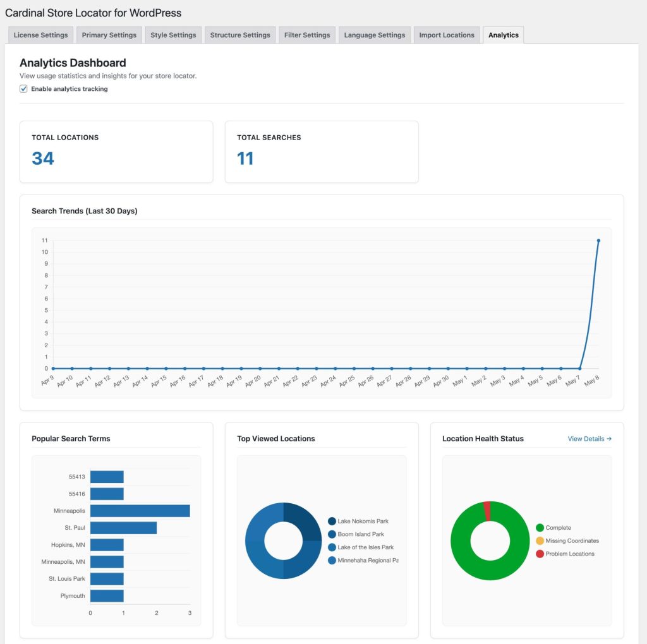Click View Details link in Location Health Status
Screen dimensions: 647x644
(x=590, y=439)
